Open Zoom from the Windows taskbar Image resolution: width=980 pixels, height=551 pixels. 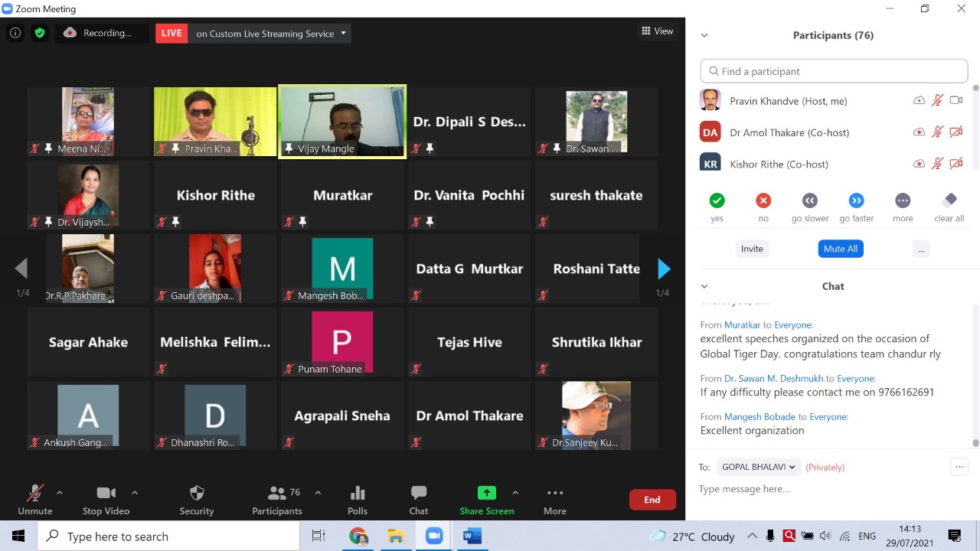pyautogui.click(x=434, y=536)
